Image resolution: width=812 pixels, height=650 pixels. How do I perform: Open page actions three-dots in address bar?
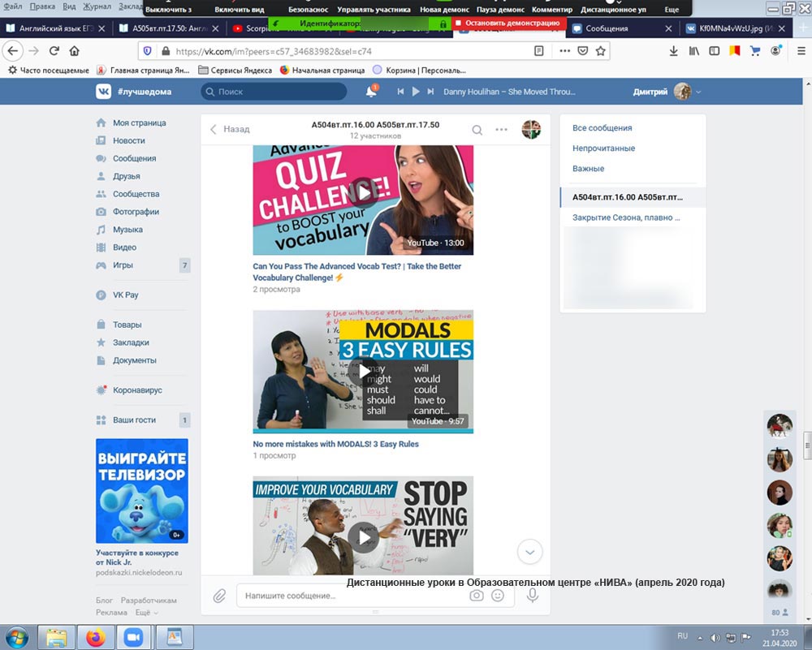coord(564,50)
